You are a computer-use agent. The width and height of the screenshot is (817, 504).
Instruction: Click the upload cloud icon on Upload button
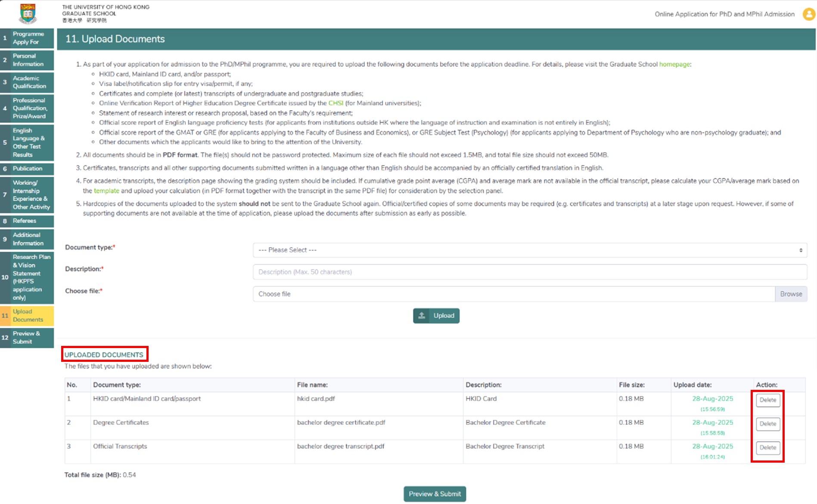pyautogui.click(x=422, y=316)
